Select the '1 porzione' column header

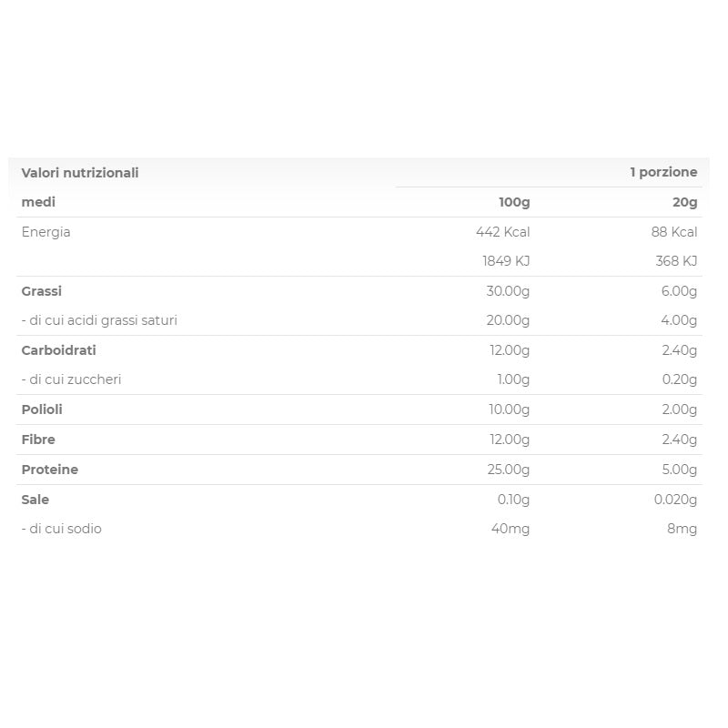(663, 173)
